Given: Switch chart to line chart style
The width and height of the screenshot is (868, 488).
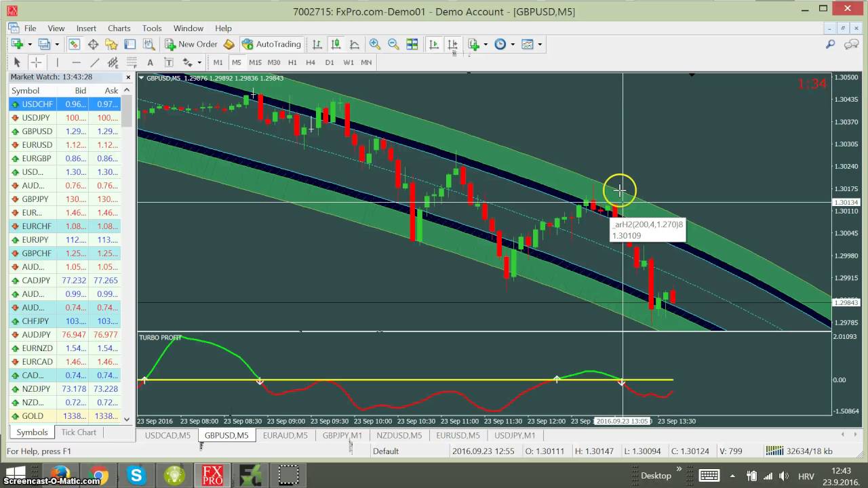Looking at the screenshot, I should 354,44.
